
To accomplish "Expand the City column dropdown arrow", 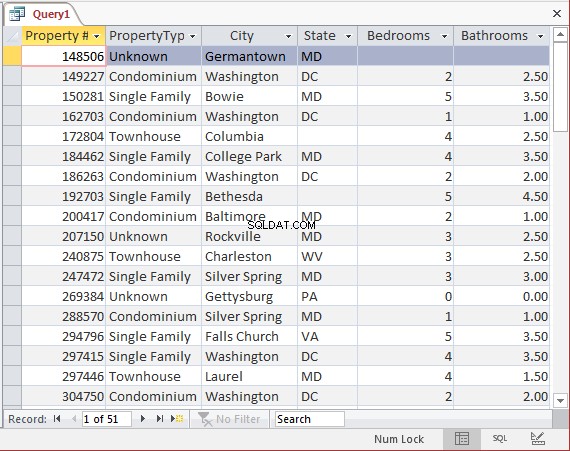I will click(288, 36).
